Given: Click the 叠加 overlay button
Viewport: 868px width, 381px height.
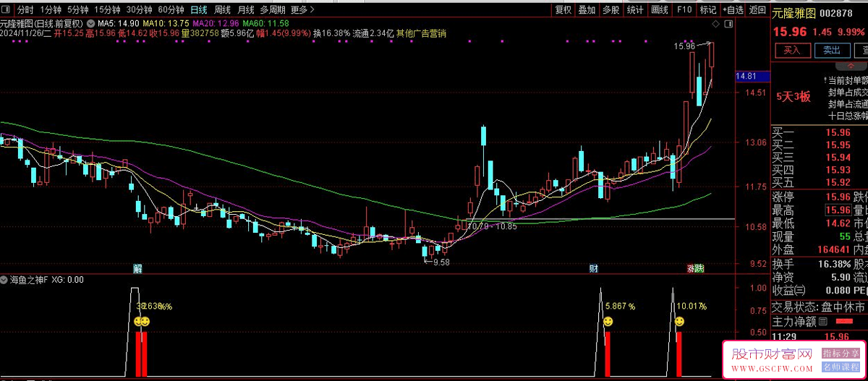Looking at the screenshot, I should pyautogui.click(x=587, y=10).
